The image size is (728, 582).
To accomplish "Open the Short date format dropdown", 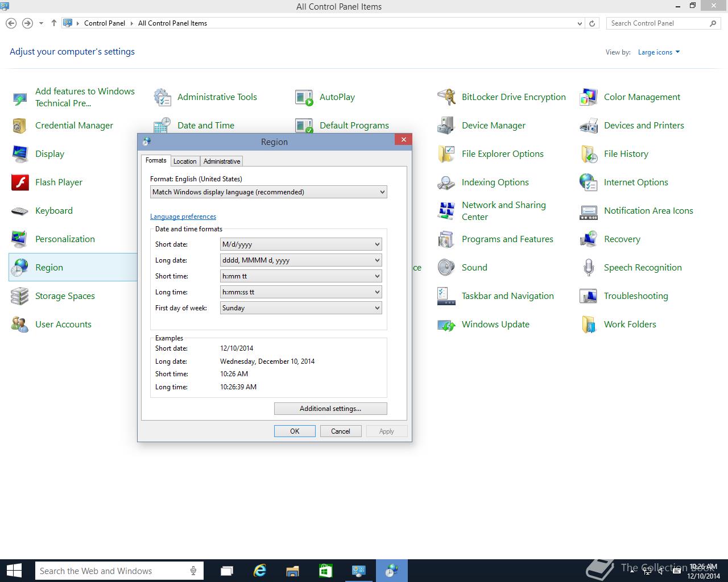I will [300, 244].
